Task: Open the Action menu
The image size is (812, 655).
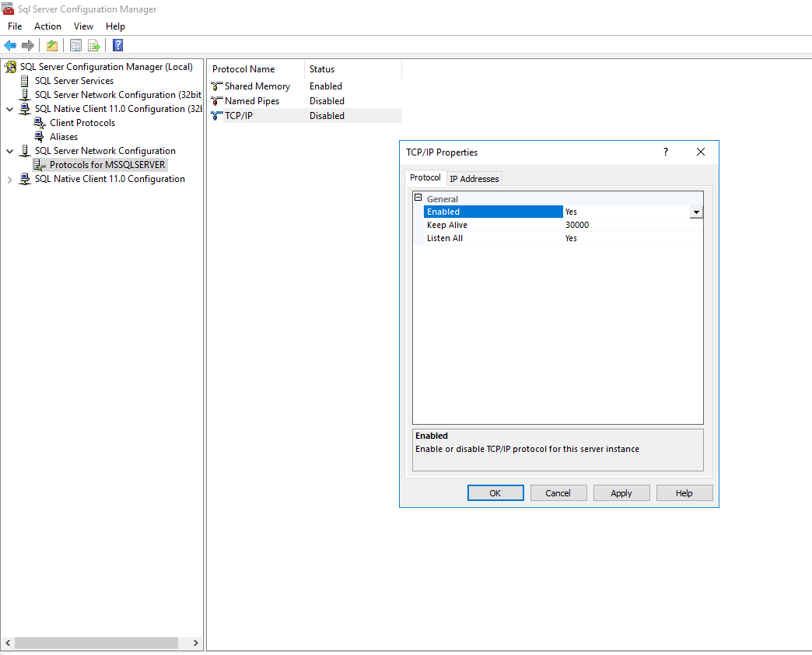Action: pos(47,26)
